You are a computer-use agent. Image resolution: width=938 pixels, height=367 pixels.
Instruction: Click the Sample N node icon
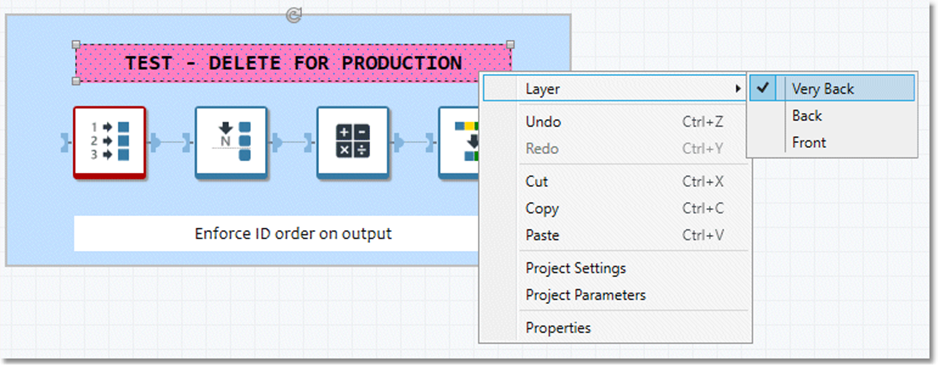[x=231, y=142]
